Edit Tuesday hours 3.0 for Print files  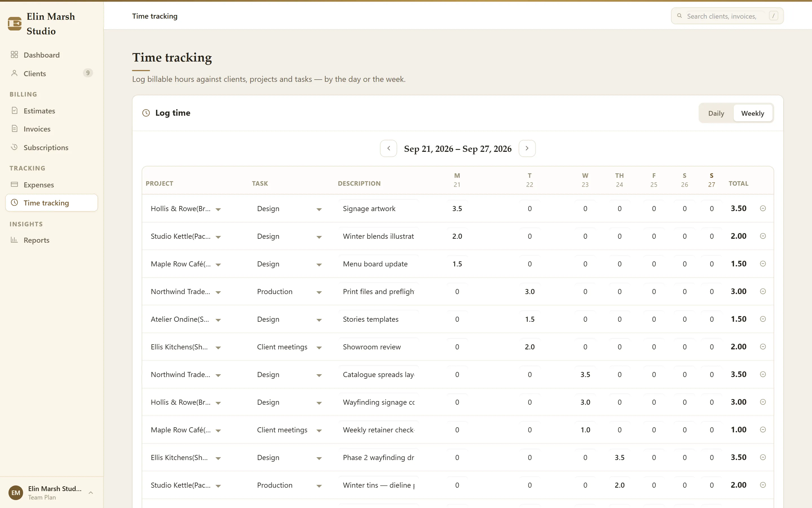(x=529, y=292)
